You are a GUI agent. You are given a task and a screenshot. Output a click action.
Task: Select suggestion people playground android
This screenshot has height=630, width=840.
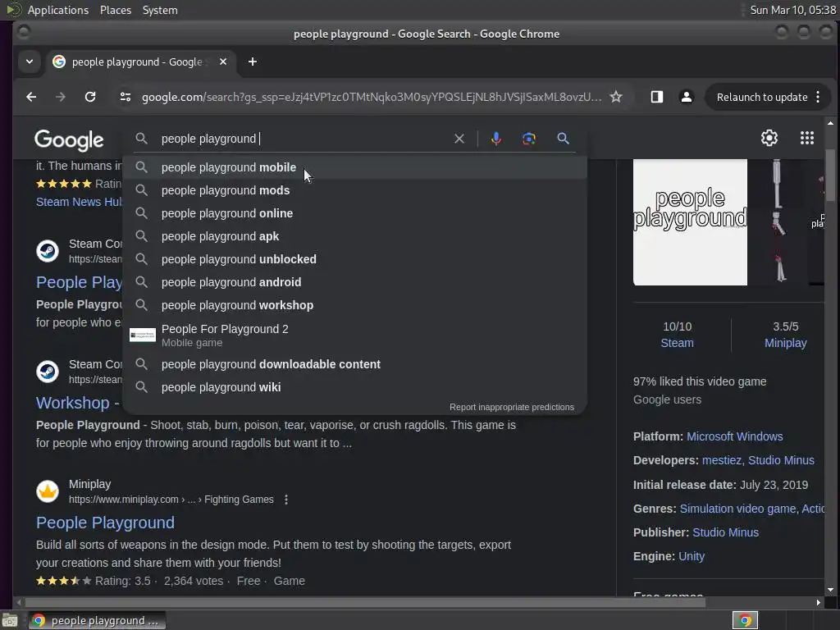pos(354,282)
